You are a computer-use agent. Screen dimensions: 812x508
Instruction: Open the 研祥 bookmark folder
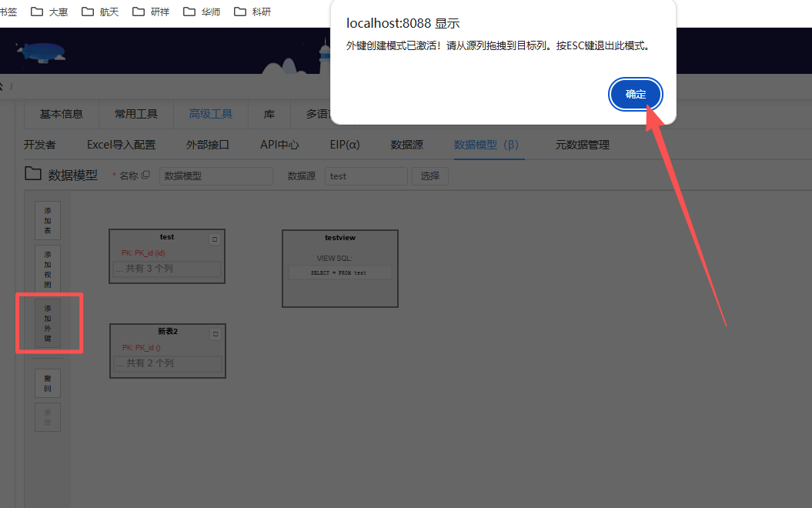tap(151, 12)
